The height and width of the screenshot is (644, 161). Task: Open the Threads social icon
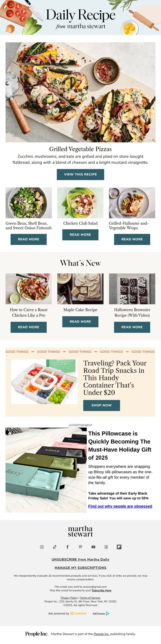pos(106,547)
